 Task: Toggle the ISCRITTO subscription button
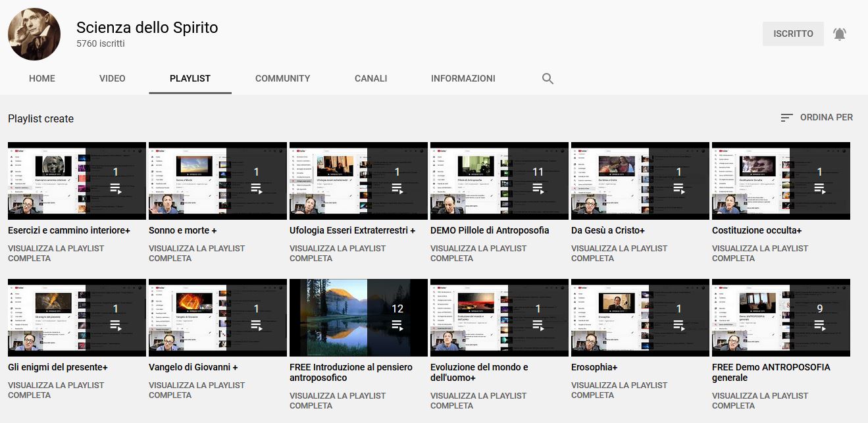793,34
